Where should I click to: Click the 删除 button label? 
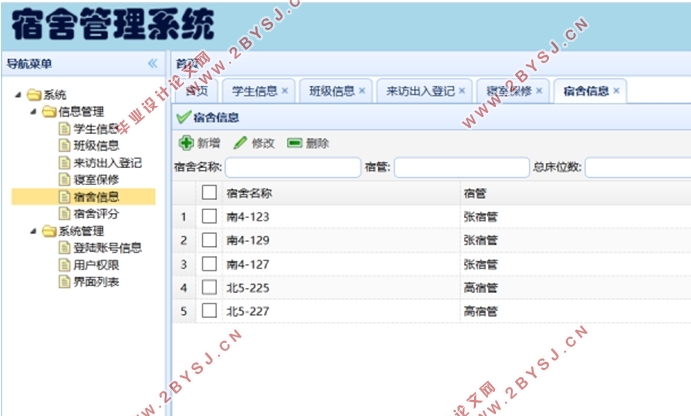pos(317,143)
